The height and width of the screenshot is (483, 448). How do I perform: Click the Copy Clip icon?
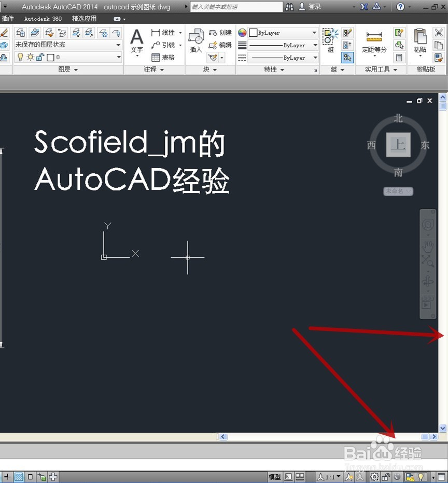tap(439, 45)
